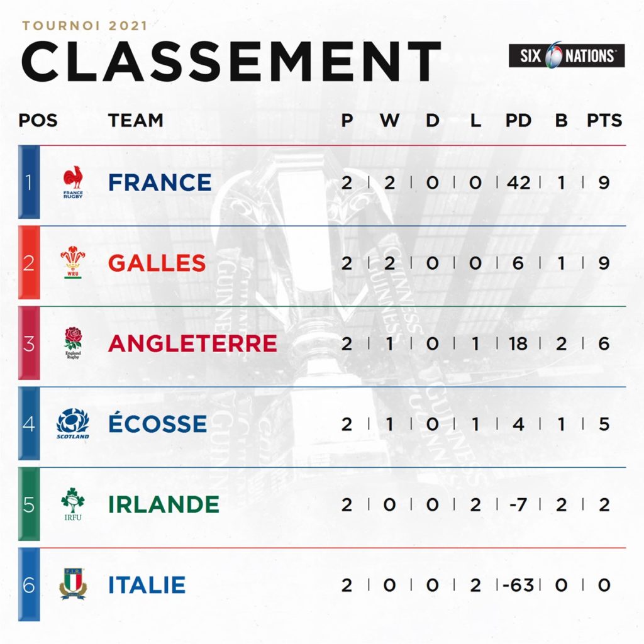Click the Six Nations logo
Image resolution: width=644 pixels, height=644 pixels.
tap(567, 56)
